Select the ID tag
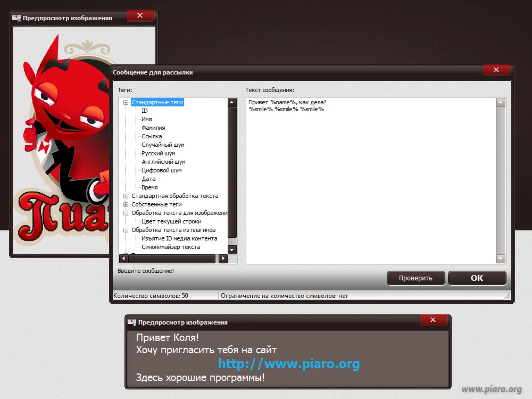This screenshot has width=532, height=399. (145, 111)
